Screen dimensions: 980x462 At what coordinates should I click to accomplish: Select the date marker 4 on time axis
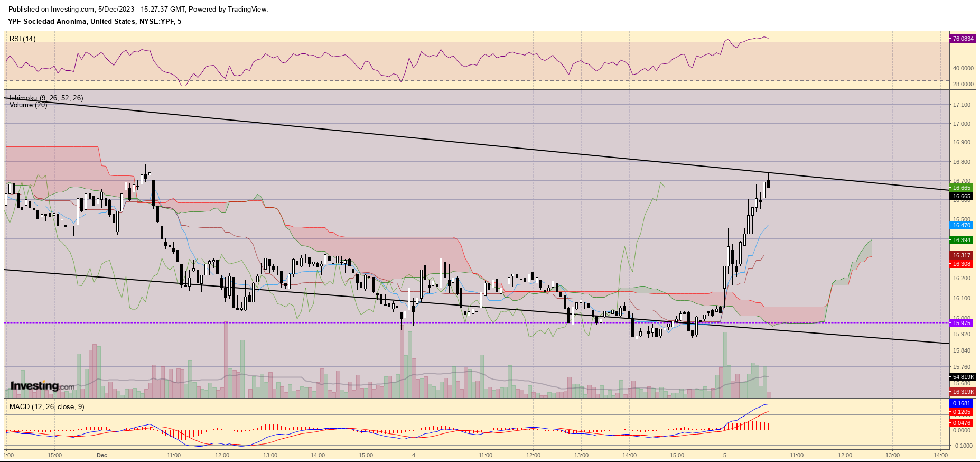click(414, 455)
